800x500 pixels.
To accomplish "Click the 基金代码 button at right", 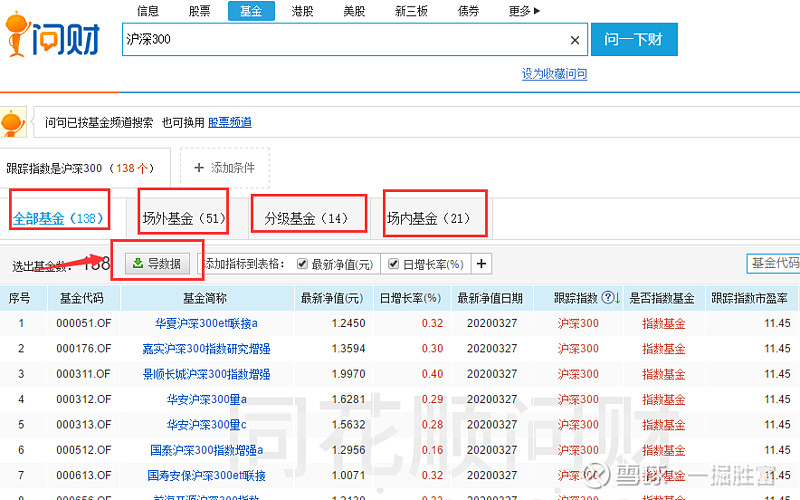I will (x=773, y=263).
